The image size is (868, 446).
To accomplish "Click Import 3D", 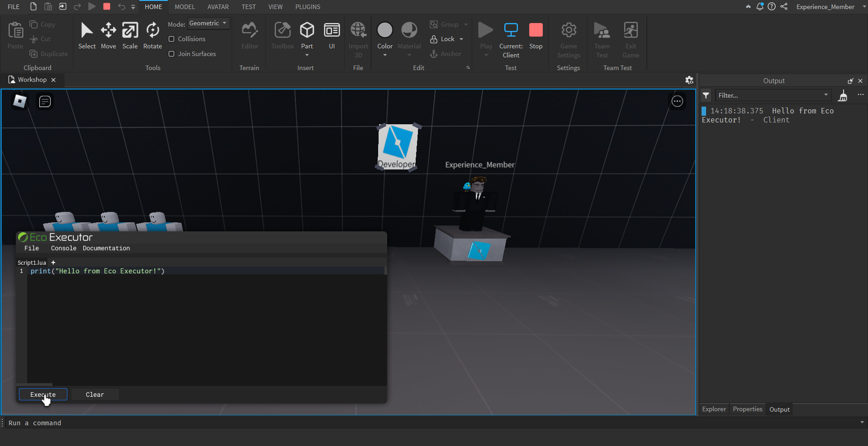I will 358,40.
